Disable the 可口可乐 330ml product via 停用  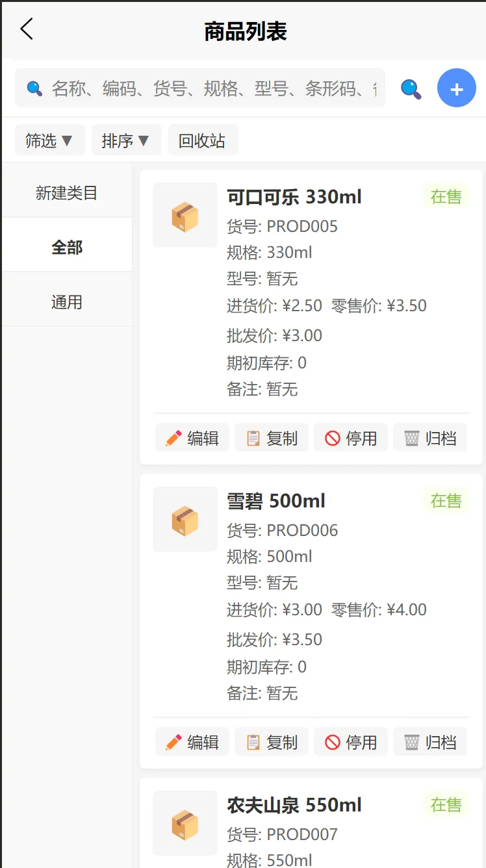pos(351,438)
